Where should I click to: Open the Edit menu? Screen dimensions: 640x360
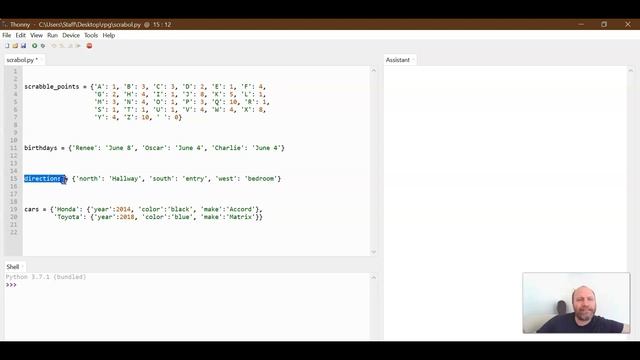pos(20,36)
